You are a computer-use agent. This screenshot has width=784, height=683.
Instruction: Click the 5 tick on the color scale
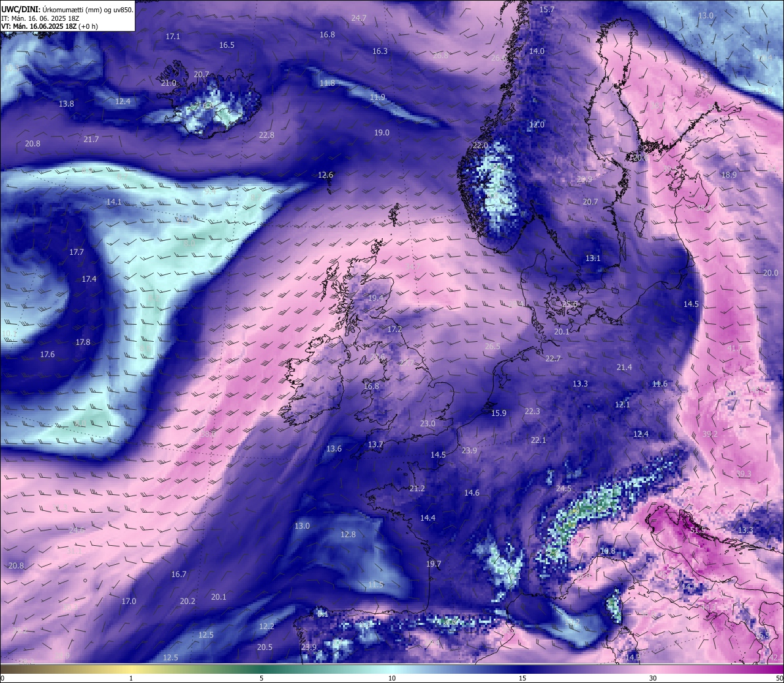click(x=262, y=678)
